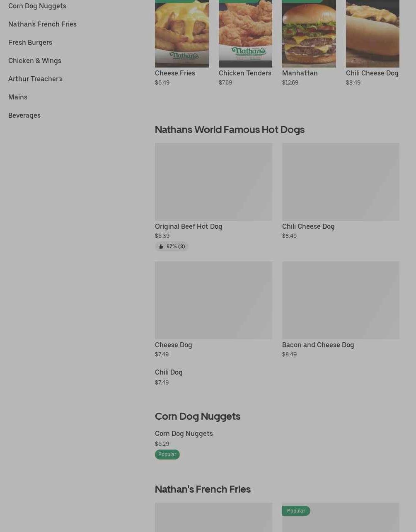Open the Original Beef Hot Dog image placeholder
The height and width of the screenshot is (532, 416).
213,182
